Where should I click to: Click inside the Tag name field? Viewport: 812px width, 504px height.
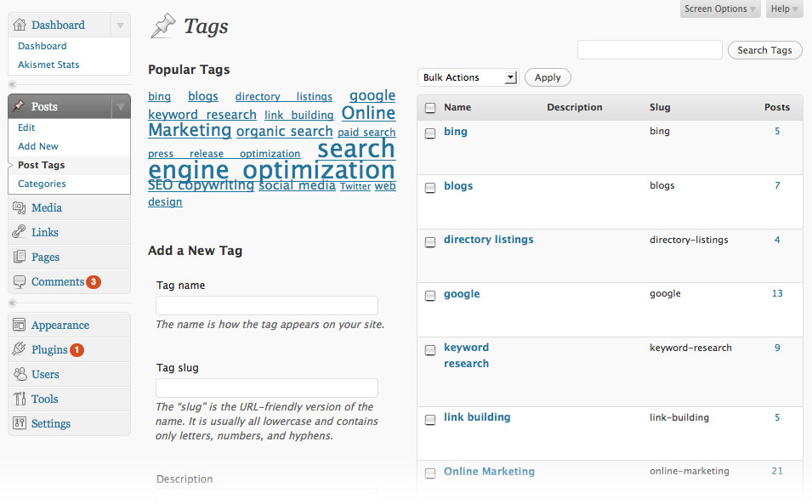[x=266, y=305]
